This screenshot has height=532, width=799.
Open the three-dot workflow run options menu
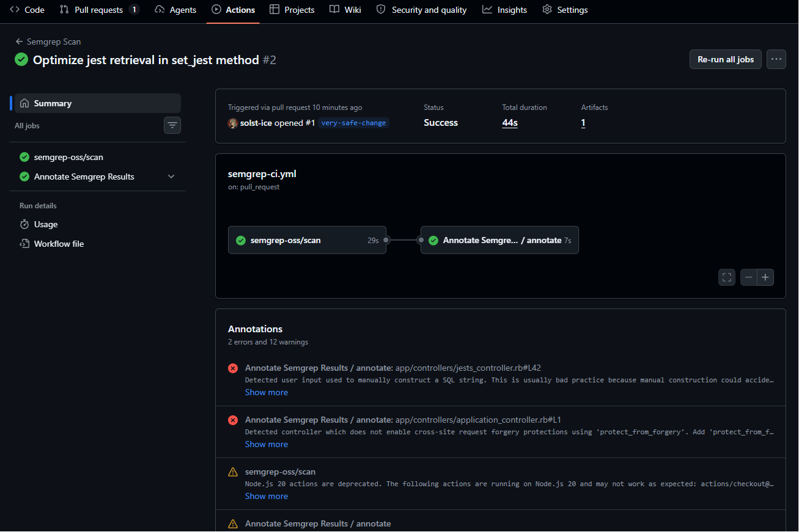point(776,59)
